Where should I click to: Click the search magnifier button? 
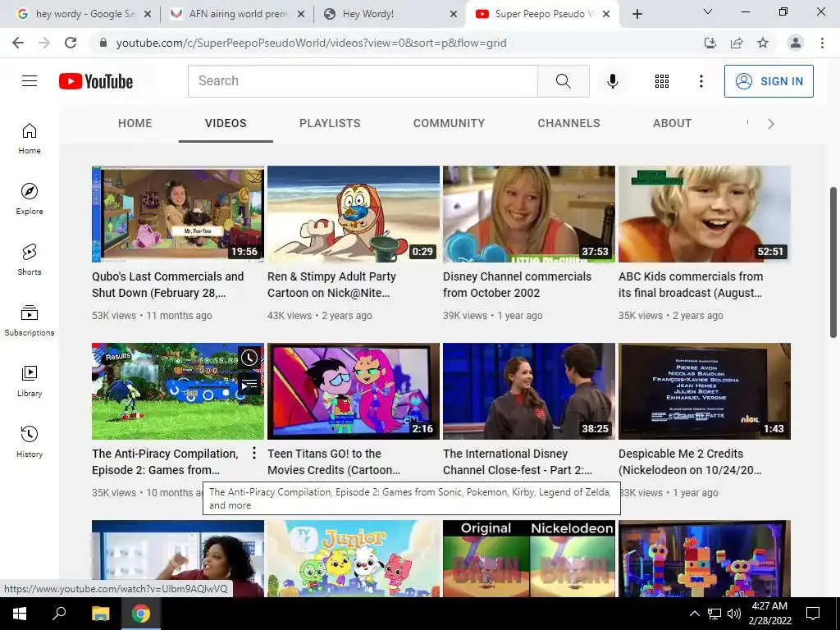pyautogui.click(x=563, y=81)
